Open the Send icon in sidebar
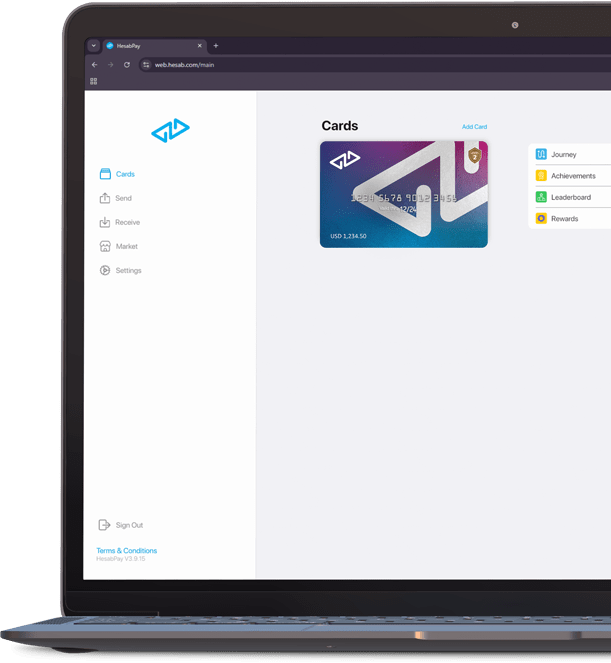Screen dimensions: 611x663 [105, 198]
